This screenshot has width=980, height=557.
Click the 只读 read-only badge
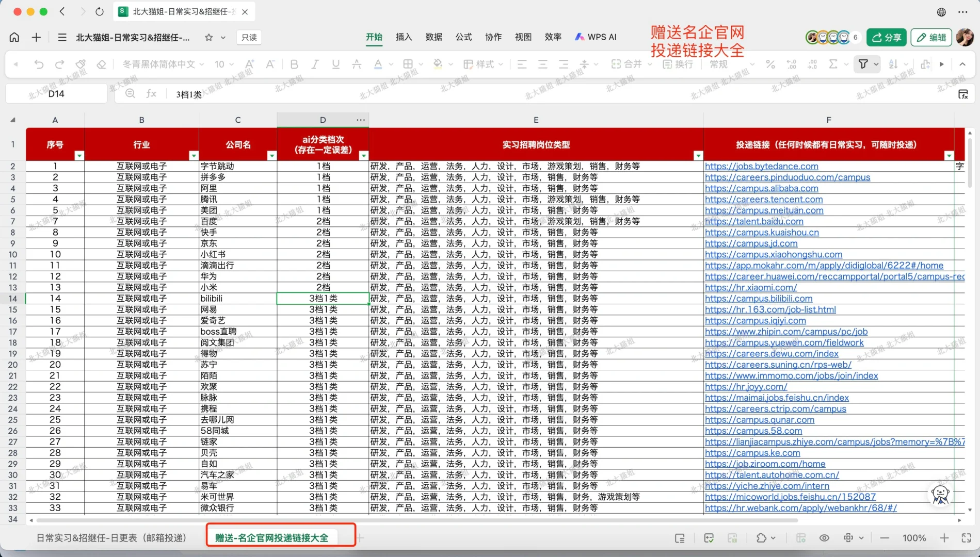coord(249,37)
